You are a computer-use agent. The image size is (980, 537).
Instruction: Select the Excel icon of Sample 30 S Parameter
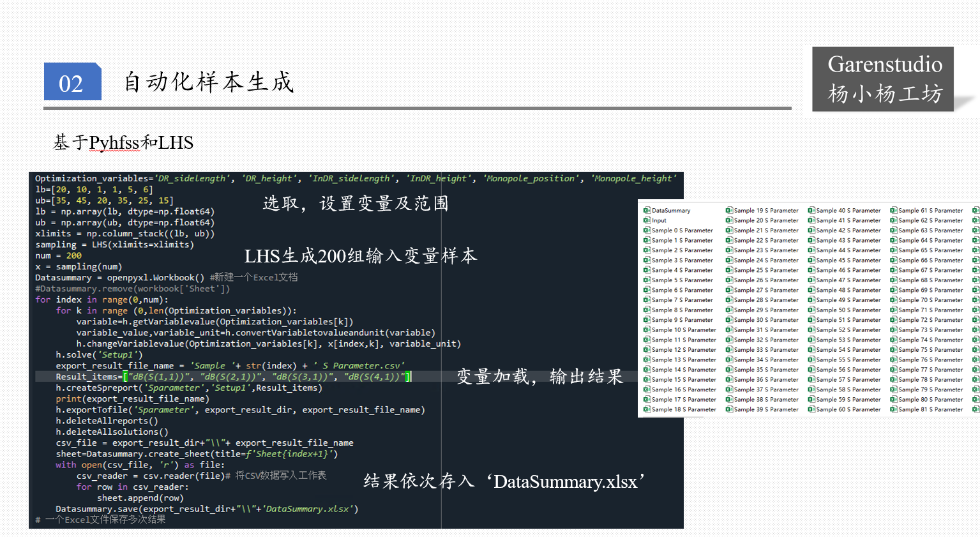[x=729, y=320]
